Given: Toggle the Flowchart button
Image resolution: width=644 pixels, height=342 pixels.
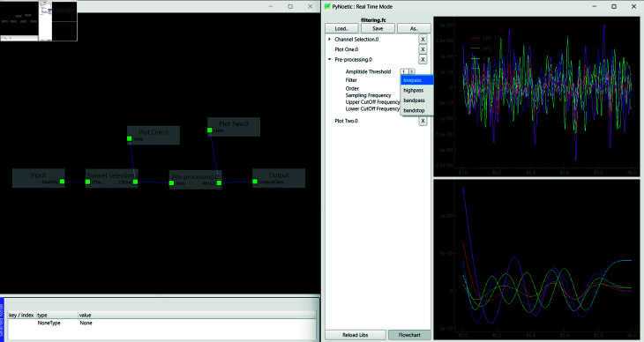Looking at the screenshot, I should (x=409, y=335).
